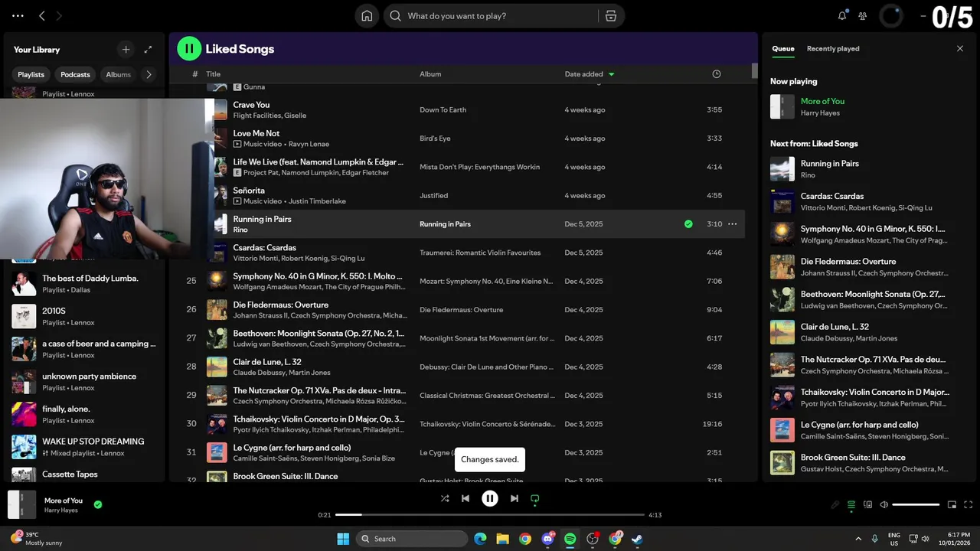Open Discord from the taskbar

pos(547,539)
